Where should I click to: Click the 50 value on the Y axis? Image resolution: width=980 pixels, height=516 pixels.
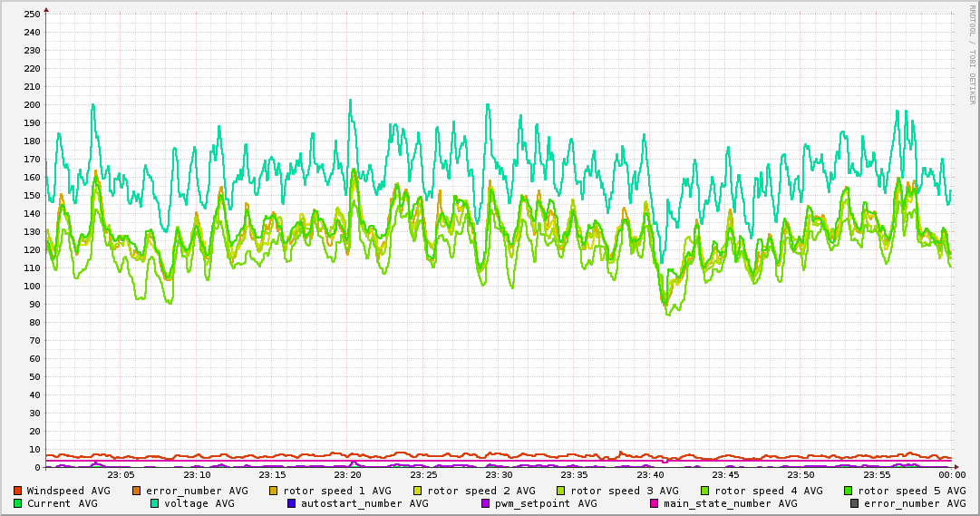(x=34, y=377)
